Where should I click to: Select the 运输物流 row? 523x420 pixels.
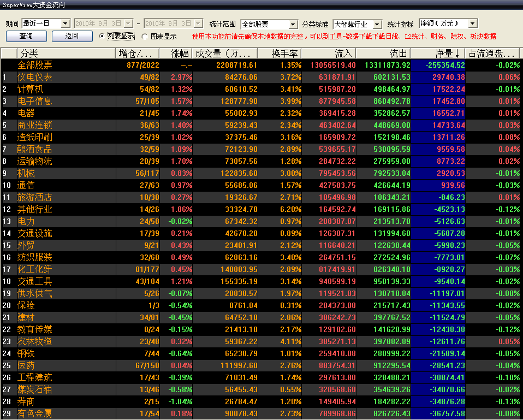pyautogui.click(x=261, y=162)
